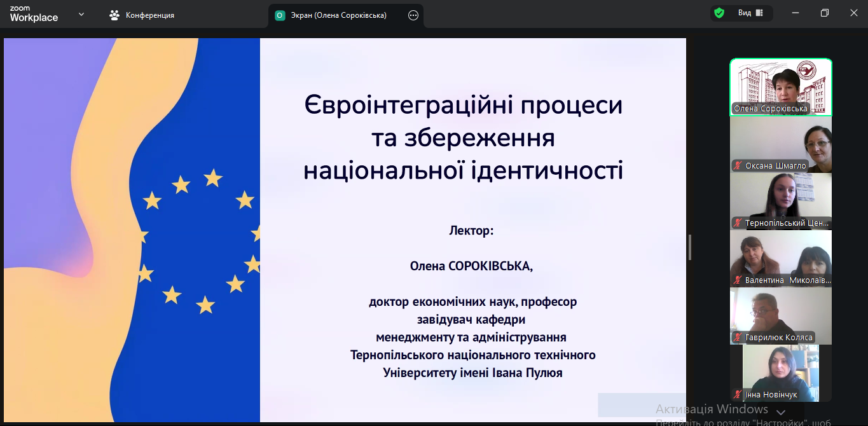The image size is (868, 426).
Task: Click muted mic icon on Тернопільський Цен… tile
Action: click(x=738, y=223)
